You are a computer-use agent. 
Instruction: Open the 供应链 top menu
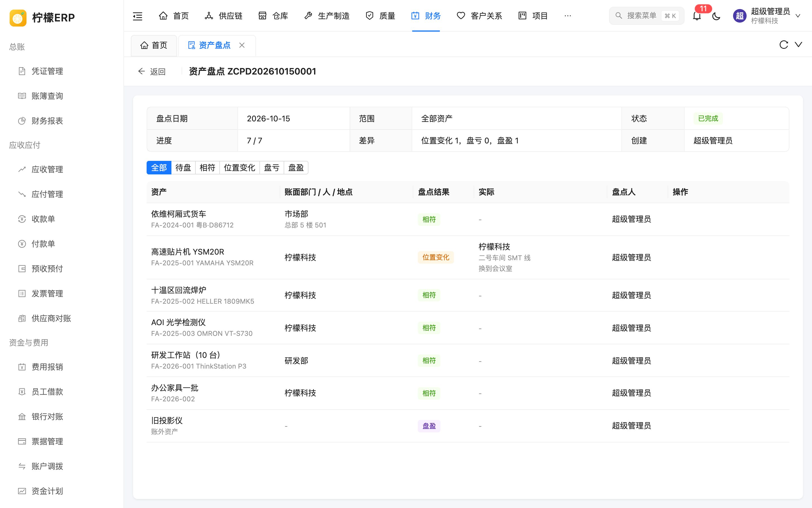click(x=224, y=16)
